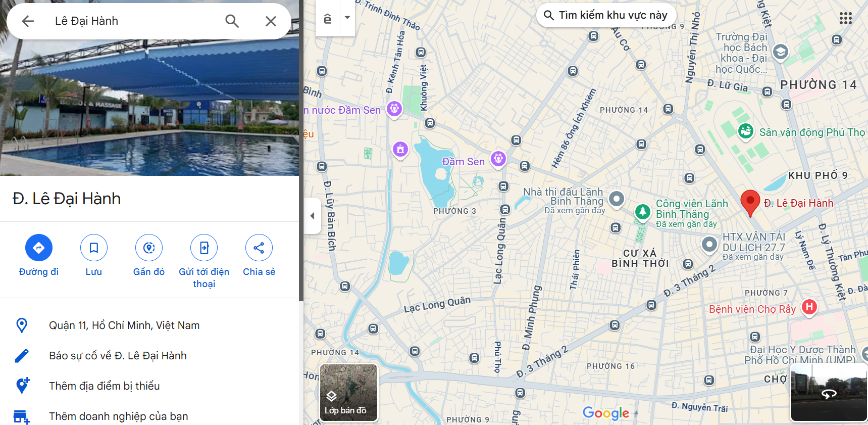
Task: Open the swimming pool photo of the place
Action: click(x=149, y=108)
